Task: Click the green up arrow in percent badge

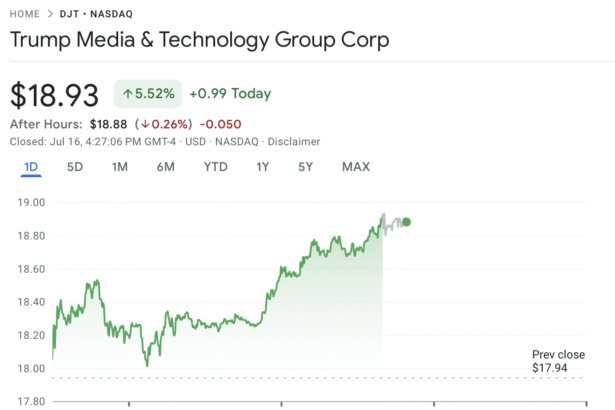Action: click(128, 94)
